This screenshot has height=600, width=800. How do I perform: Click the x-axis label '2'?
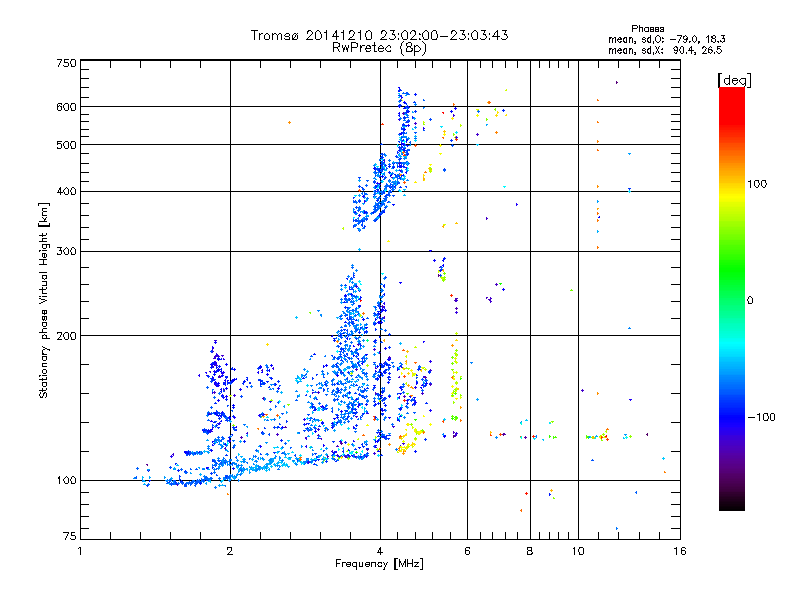[x=230, y=551]
